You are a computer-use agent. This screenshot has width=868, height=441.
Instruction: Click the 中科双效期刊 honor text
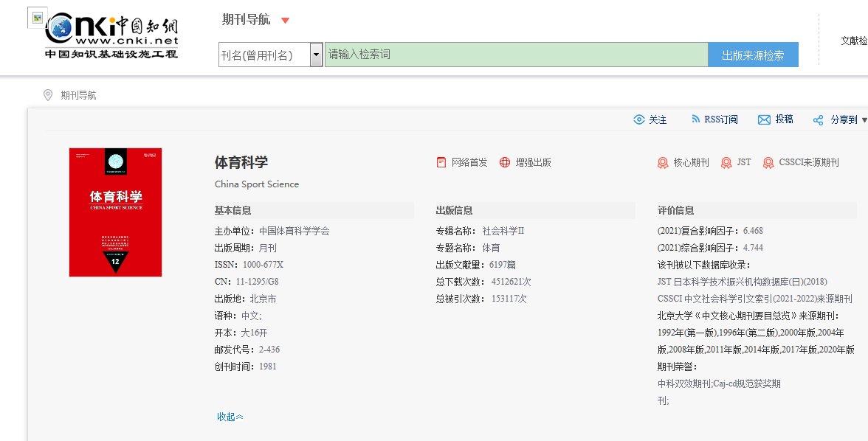684,383
